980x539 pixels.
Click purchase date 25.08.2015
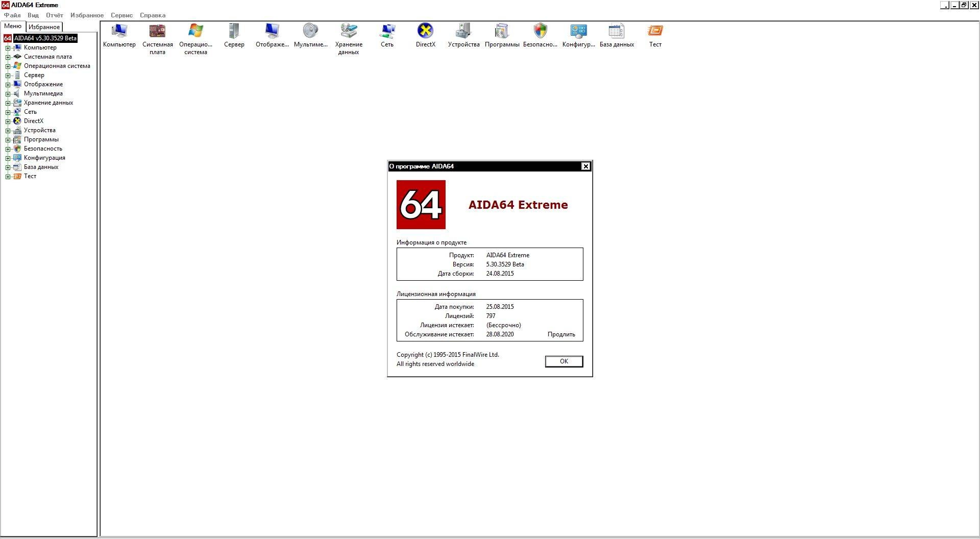pos(500,307)
